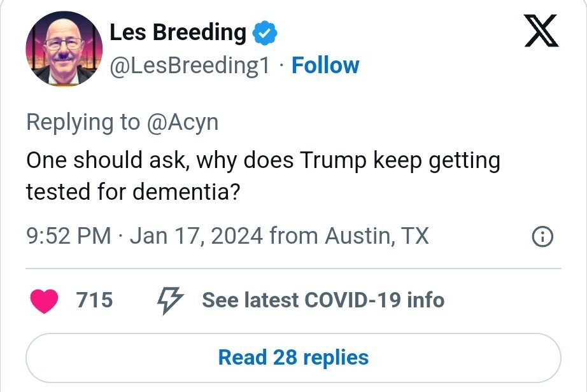The width and height of the screenshot is (587, 392).
Task: Click the 715 likes count
Action: 94,300
